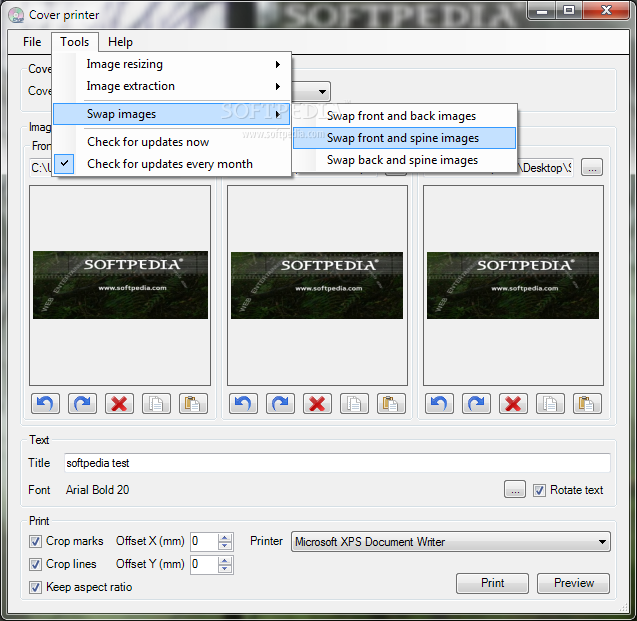Select Check for updates now
Image resolution: width=637 pixels, height=621 pixels.
(171, 142)
